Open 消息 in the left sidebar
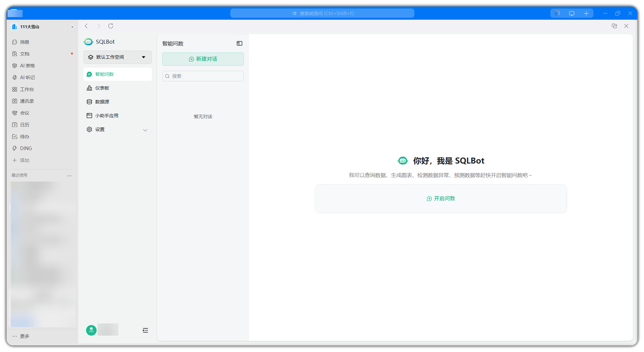Image resolution: width=644 pixels, height=352 pixels. tap(25, 42)
